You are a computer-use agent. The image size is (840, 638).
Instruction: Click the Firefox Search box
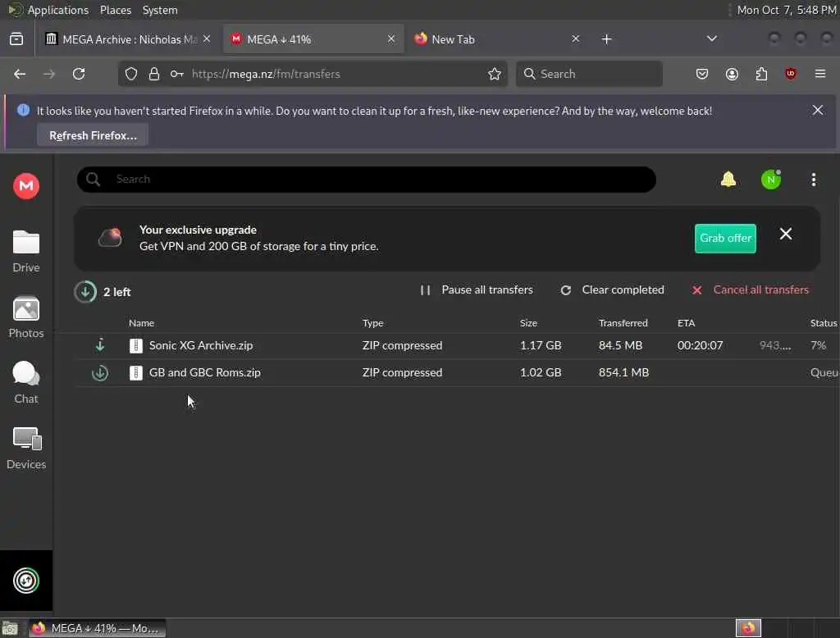[589, 74]
